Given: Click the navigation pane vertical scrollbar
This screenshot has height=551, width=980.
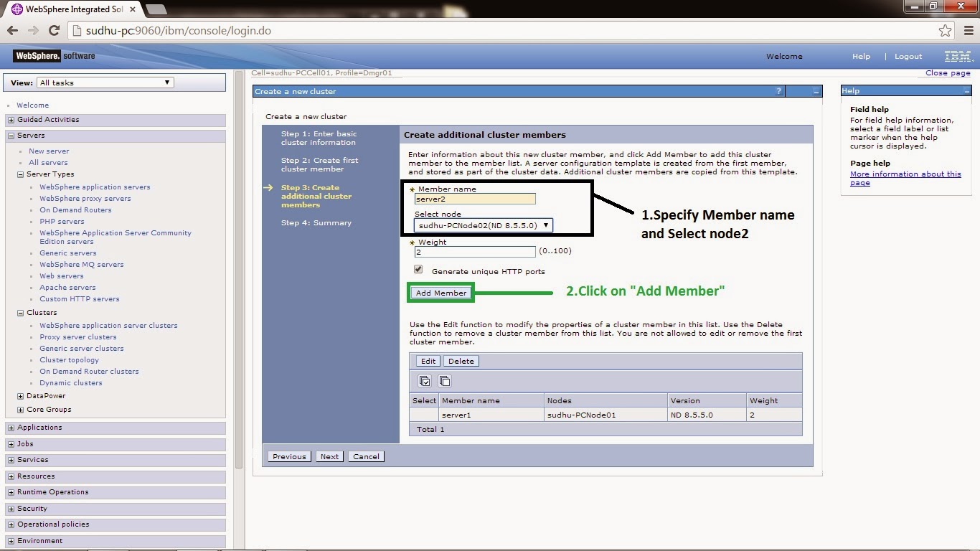Looking at the screenshot, I should pos(239,270).
